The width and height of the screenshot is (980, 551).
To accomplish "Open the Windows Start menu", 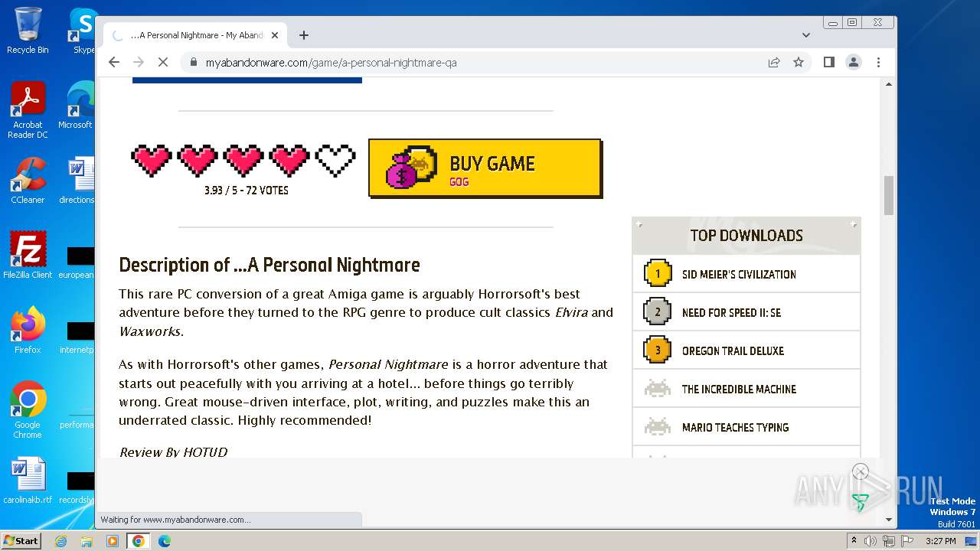I will point(21,540).
